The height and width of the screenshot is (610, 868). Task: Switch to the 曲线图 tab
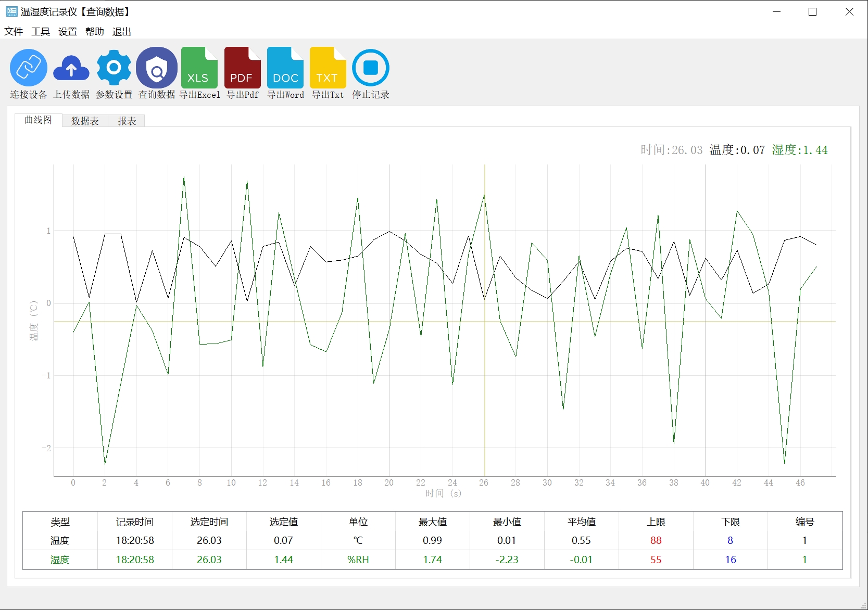39,120
